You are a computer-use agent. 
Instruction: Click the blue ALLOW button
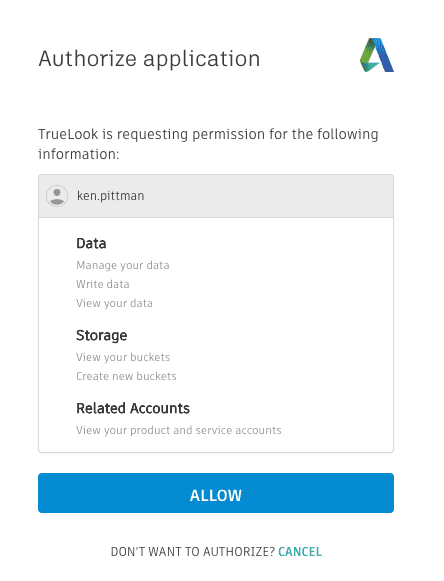pyautogui.click(x=216, y=493)
